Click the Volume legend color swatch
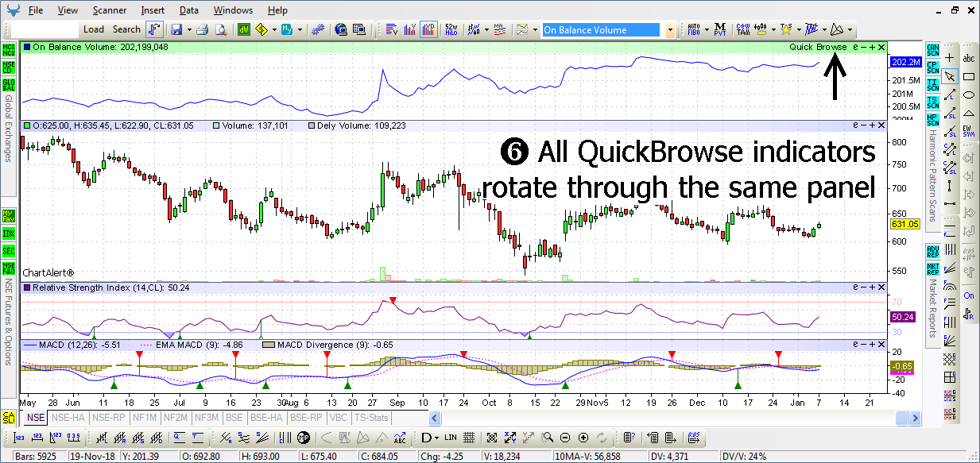980x463 pixels. coord(216,125)
